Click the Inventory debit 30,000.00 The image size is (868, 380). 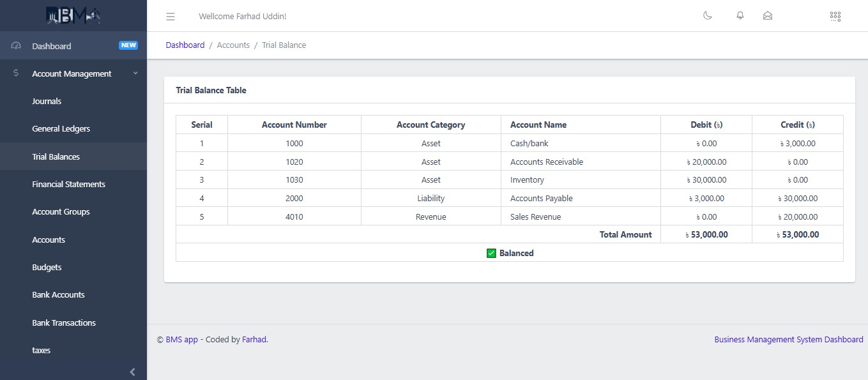tap(706, 180)
